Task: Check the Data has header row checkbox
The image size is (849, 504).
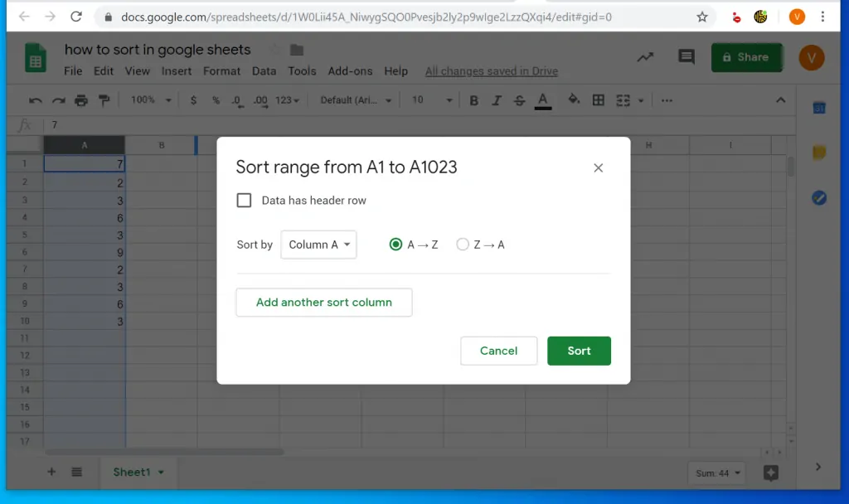Action: click(245, 200)
